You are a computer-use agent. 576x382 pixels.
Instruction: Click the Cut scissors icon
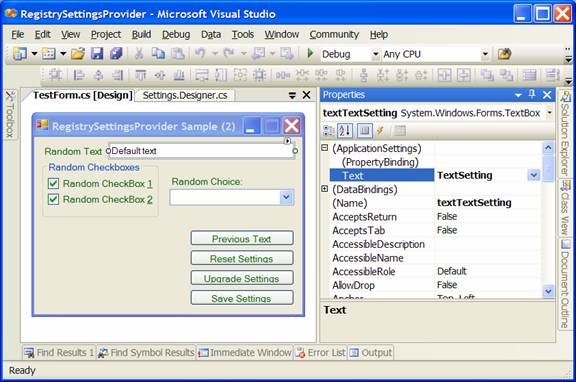click(x=139, y=54)
